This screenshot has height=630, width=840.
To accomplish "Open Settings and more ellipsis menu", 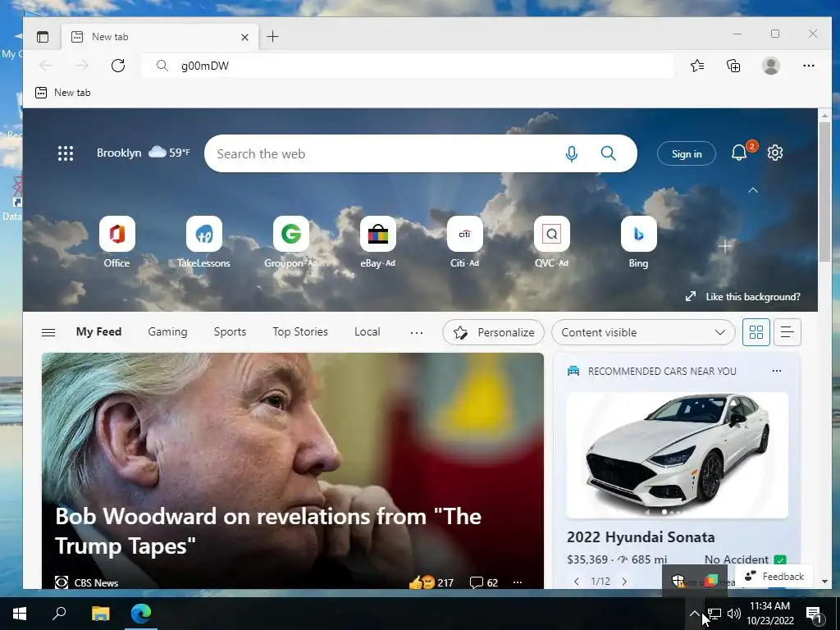I will [x=808, y=66].
